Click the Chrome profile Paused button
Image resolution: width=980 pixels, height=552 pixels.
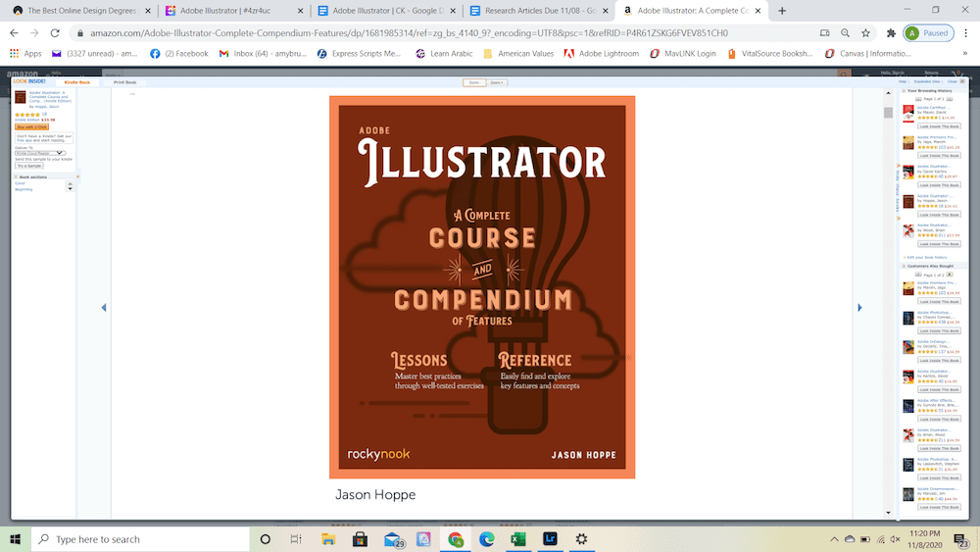(x=929, y=33)
